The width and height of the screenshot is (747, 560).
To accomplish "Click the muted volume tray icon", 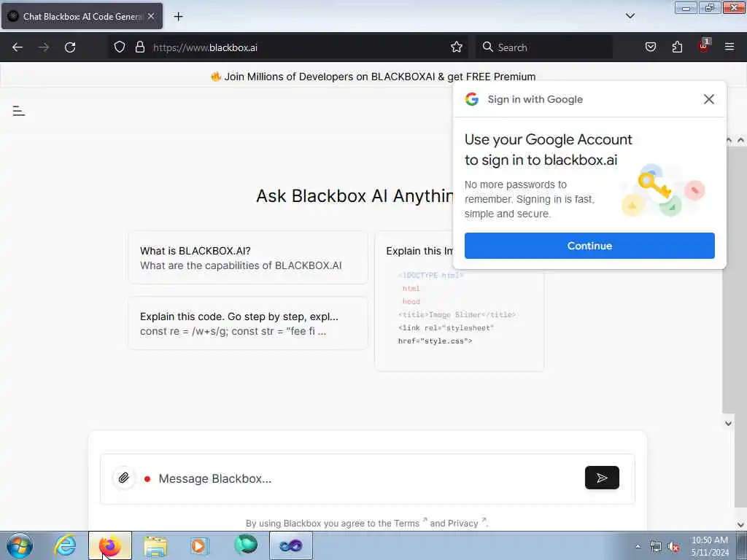I will (673, 547).
